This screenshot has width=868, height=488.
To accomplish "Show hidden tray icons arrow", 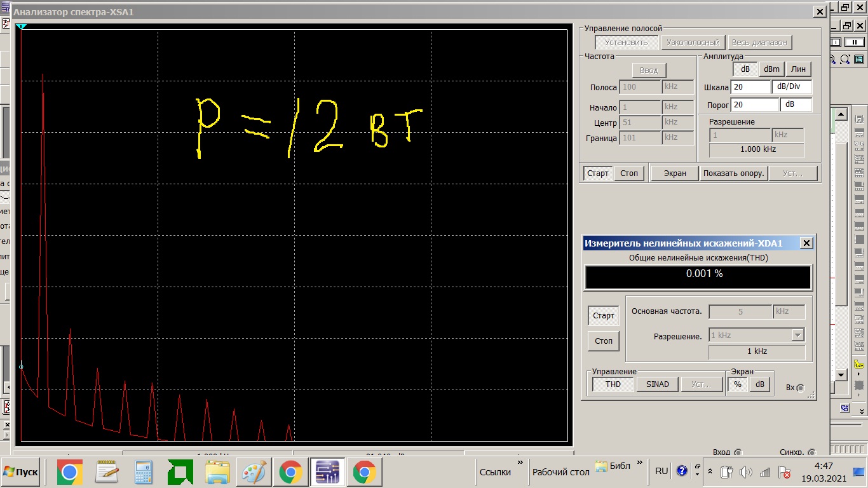I will 710,472.
